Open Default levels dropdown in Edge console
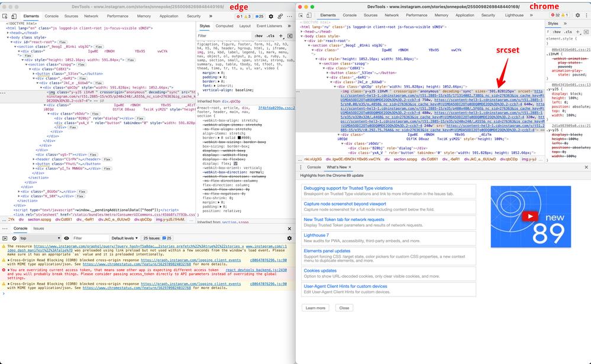This screenshot has height=364, width=591. [x=124, y=238]
